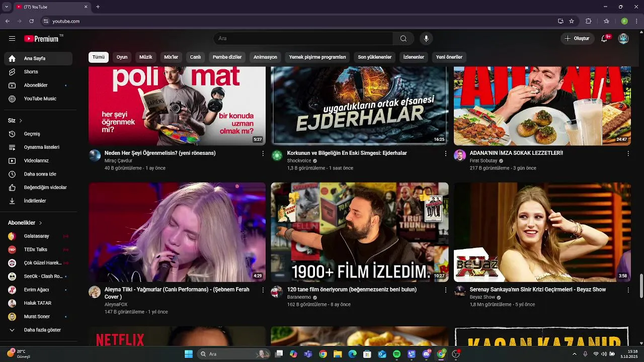Expand Daha fazla göster subscriptions

(38, 330)
